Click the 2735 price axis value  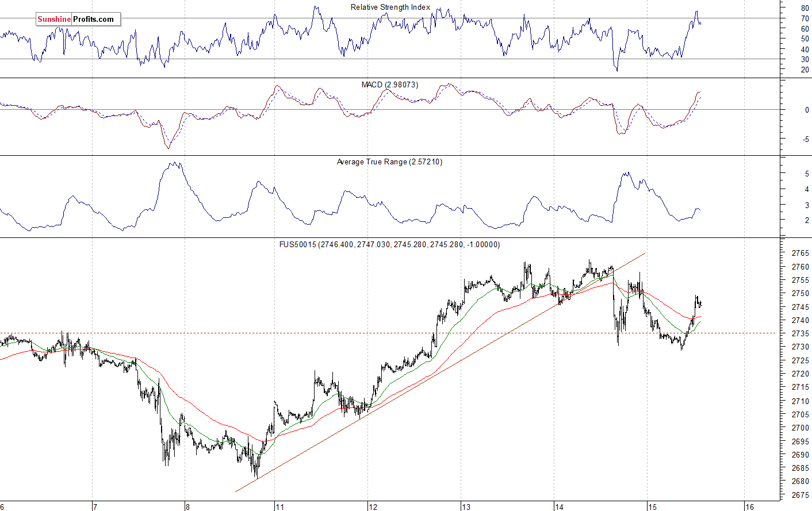[800, 333]
